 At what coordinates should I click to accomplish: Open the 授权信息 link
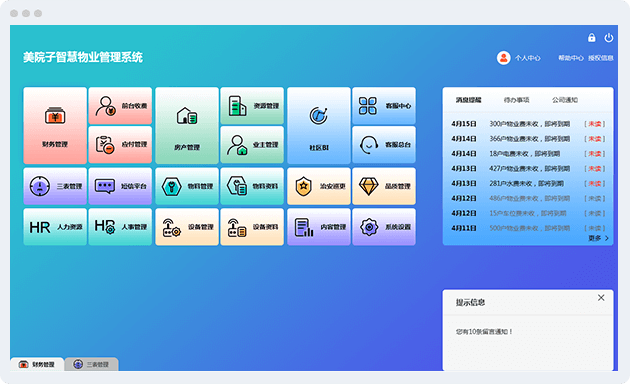click(x=601, y=58)
